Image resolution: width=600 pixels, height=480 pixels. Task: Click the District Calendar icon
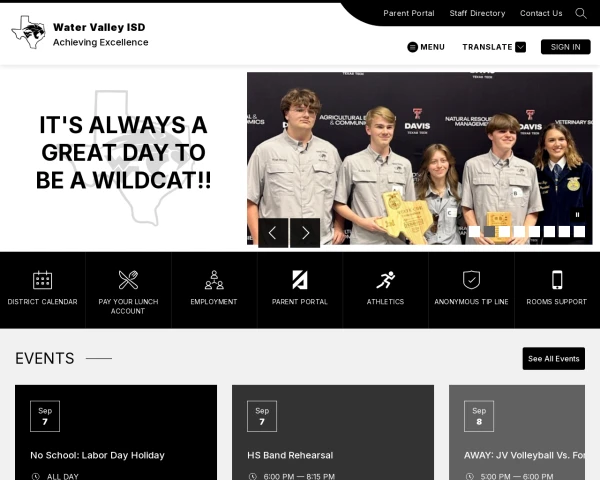coord(42,280)
